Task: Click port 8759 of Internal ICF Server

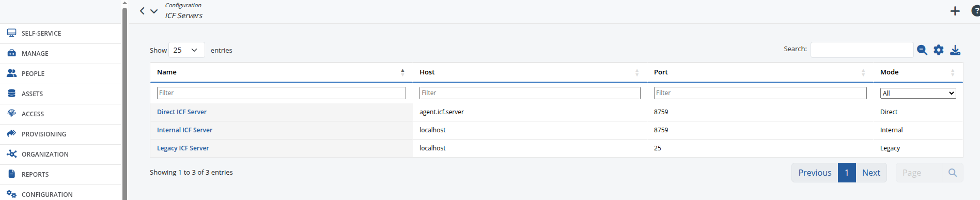Action: (x=661, y=130)
